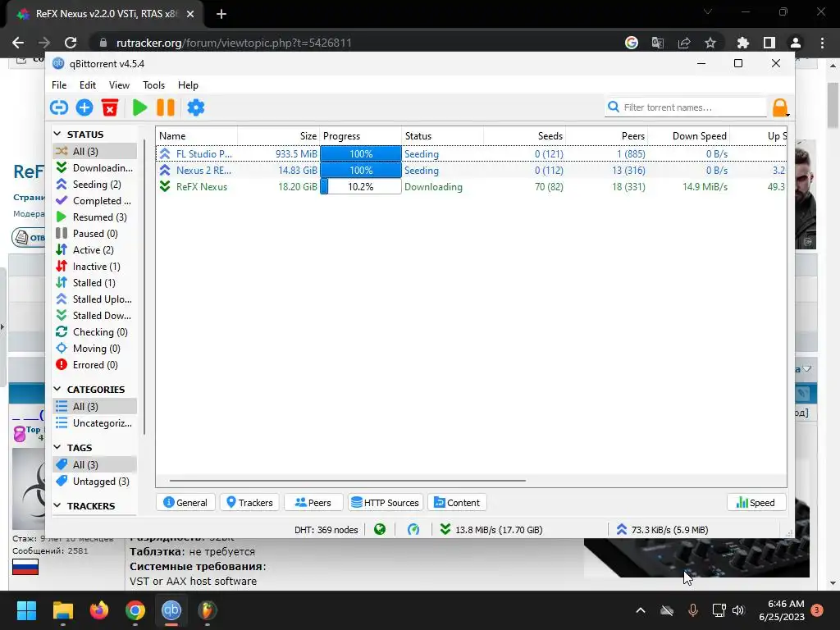Select the Stalled Downloading filter
This screenshot has width=840, height=630.
coord(95,316)
